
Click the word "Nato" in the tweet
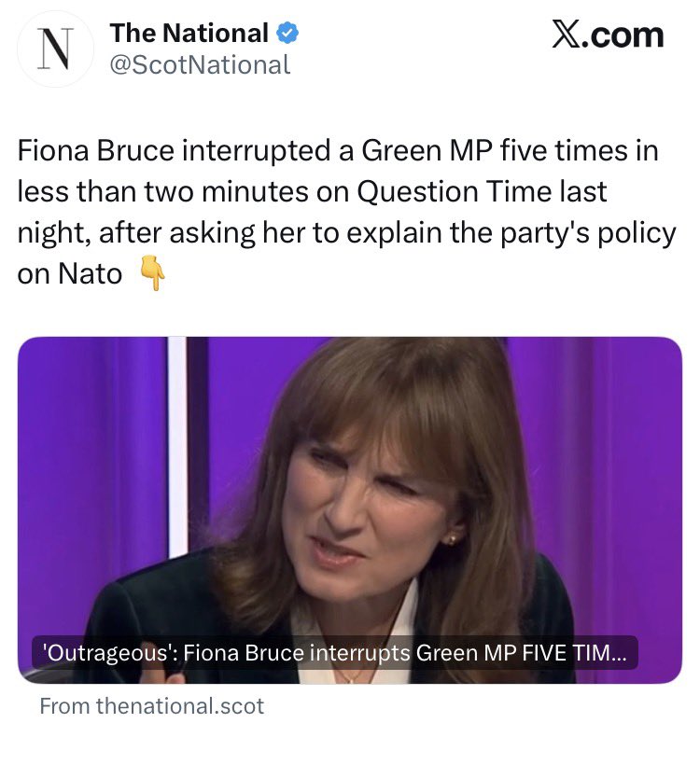pos(95,275)
